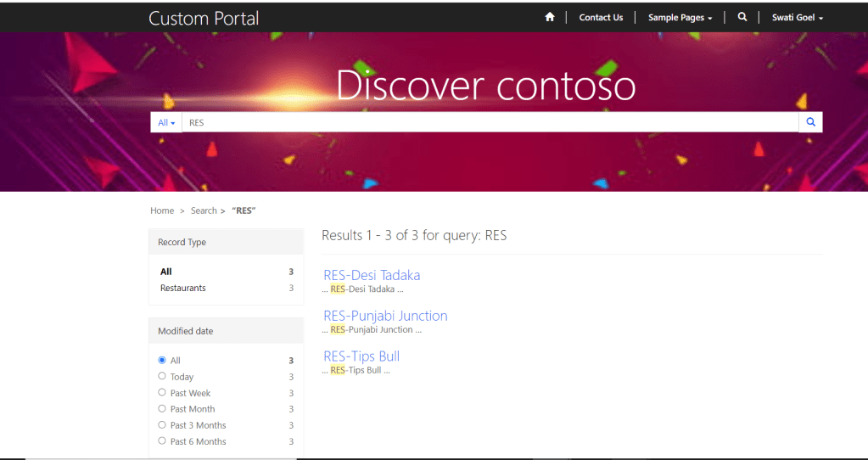Image resolution: width=868 pixels, height=460 pixels.
Task: Click the Search breadcrumb link
Action: (204, 210)
